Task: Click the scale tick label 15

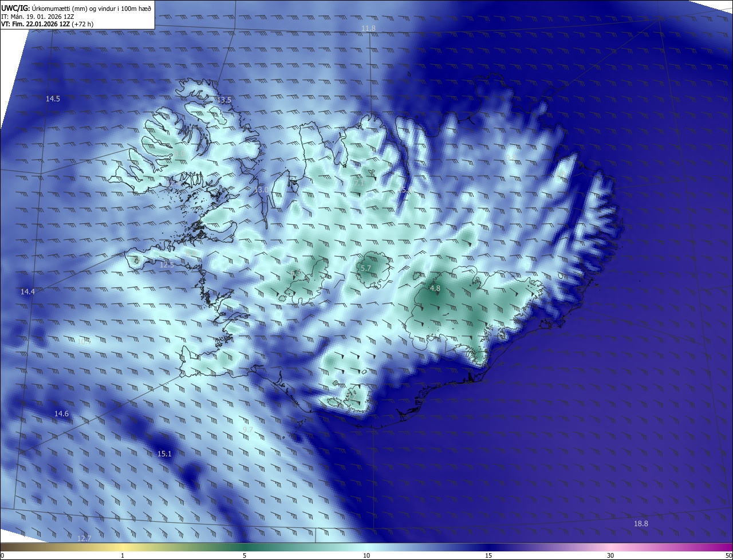Action: [488, 556]
